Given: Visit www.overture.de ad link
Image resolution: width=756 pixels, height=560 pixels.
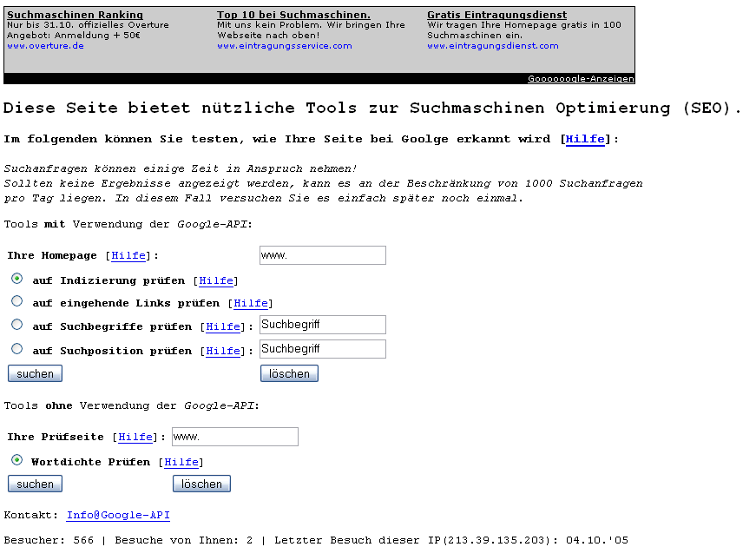Looking at the screenshot, I should tap(45, 46).
